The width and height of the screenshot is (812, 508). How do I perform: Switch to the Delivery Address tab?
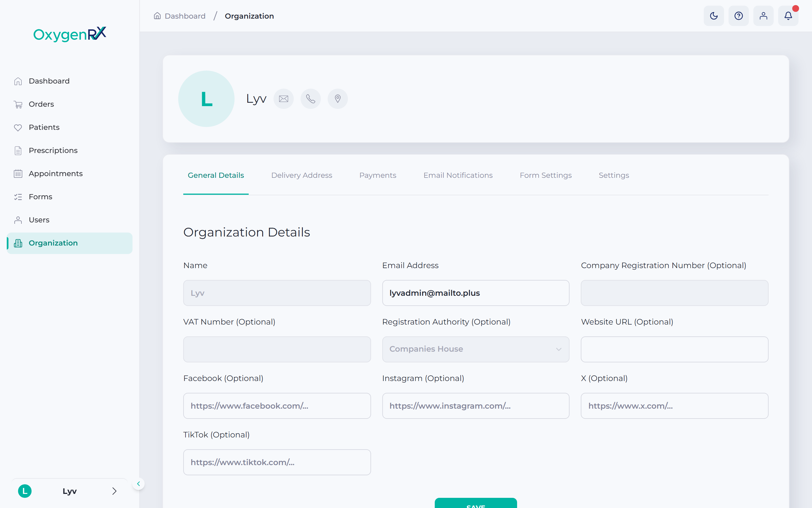tap(302, 175)
